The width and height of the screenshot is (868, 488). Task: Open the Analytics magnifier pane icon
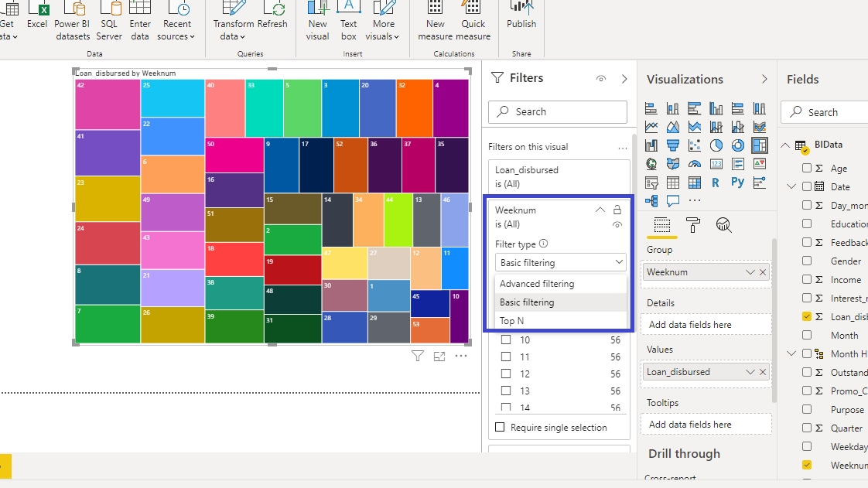[x=723, y=225]
